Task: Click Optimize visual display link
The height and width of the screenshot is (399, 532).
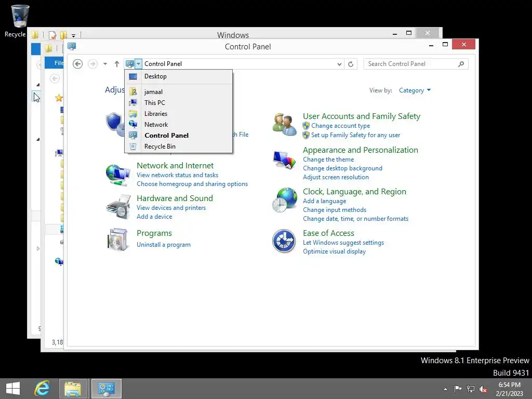Action: pos(334,251)
